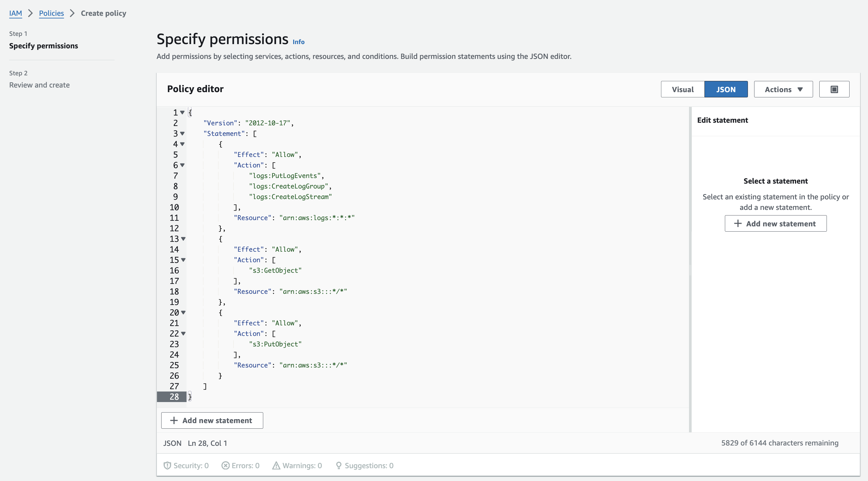Screen dimensions: 868x481
Task: Switch the policy editor to Visual mode
Action: coord(682,89)
